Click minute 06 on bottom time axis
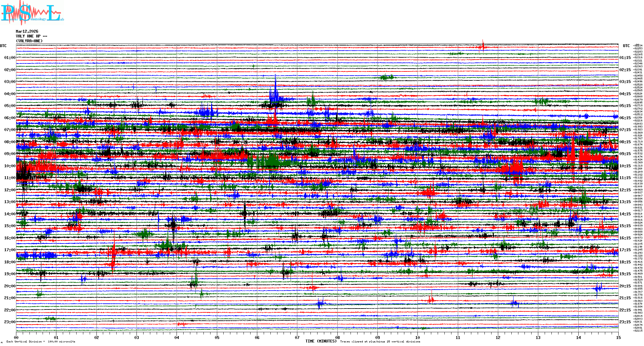The image size is (644, 346). [x=257, y=337]
